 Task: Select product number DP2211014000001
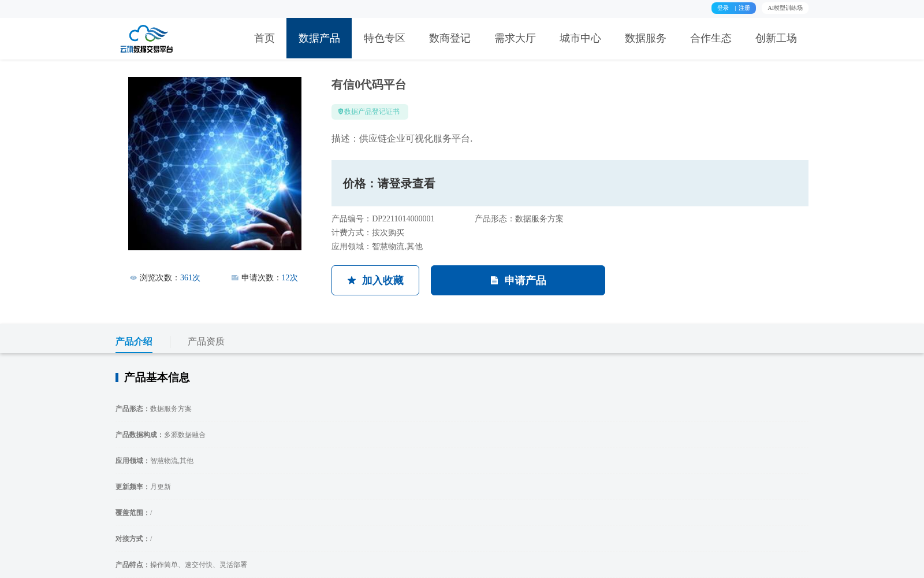click(x=403, y=219)
